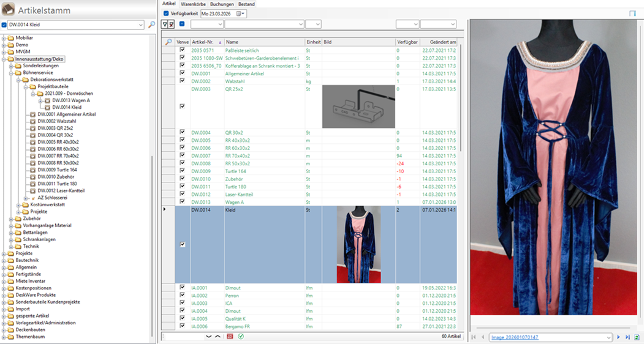The width and height of the screenshot is (644, 344).
Task: Click the Kleid dress thumbnail in table
Action: (359, 244)
